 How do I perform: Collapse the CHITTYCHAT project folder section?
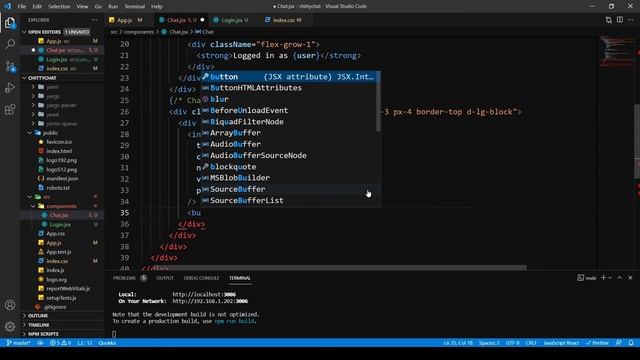click(42, 78)
